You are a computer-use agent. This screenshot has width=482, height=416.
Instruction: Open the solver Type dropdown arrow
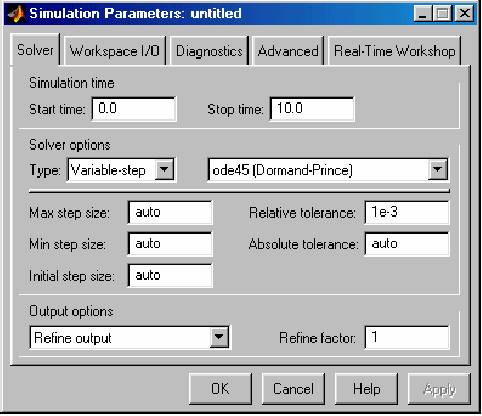164,170
